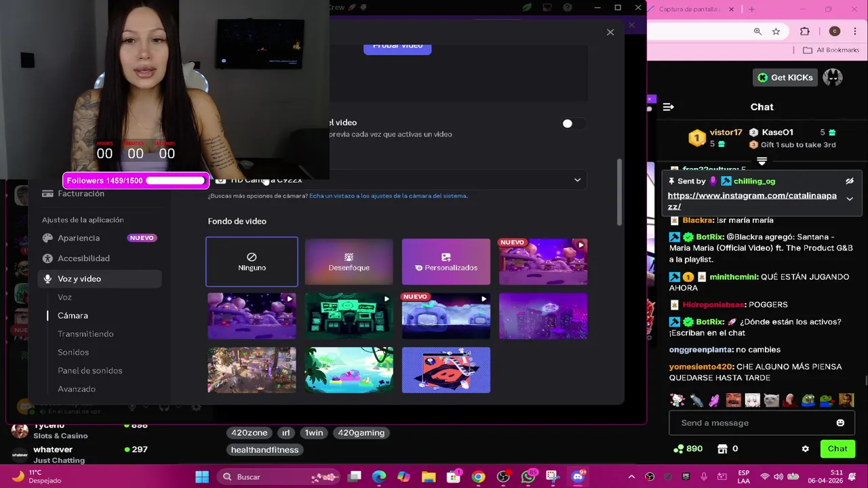Open Facturación in settings sidebar
The width and height of the screenshot is (868, 488).
81,194
